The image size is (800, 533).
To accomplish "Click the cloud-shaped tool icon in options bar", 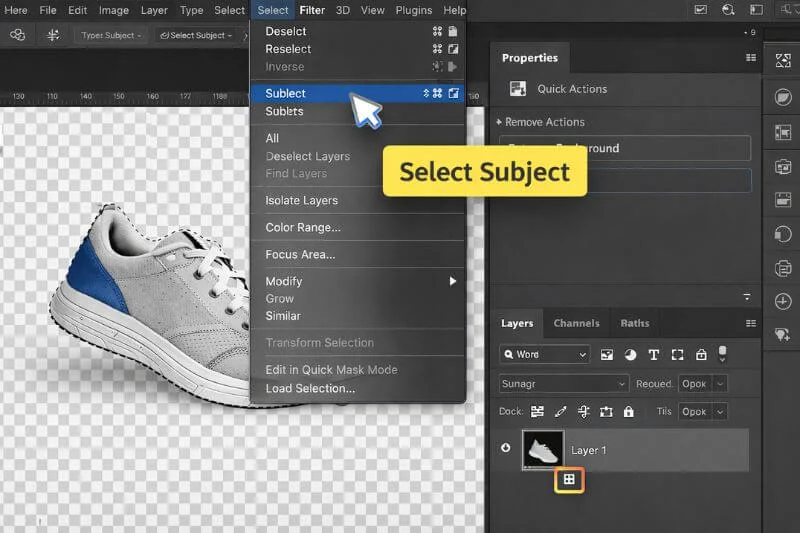I will (17, 35).
